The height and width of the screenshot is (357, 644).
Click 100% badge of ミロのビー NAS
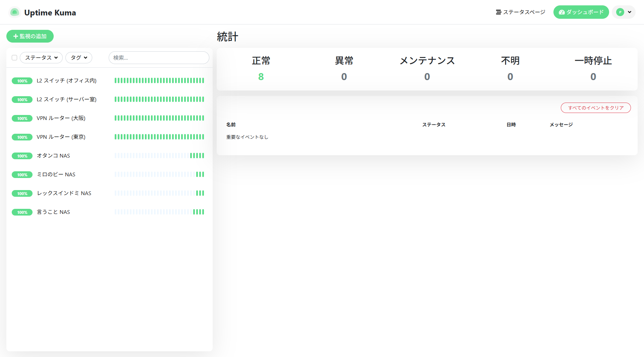(22, 175)
